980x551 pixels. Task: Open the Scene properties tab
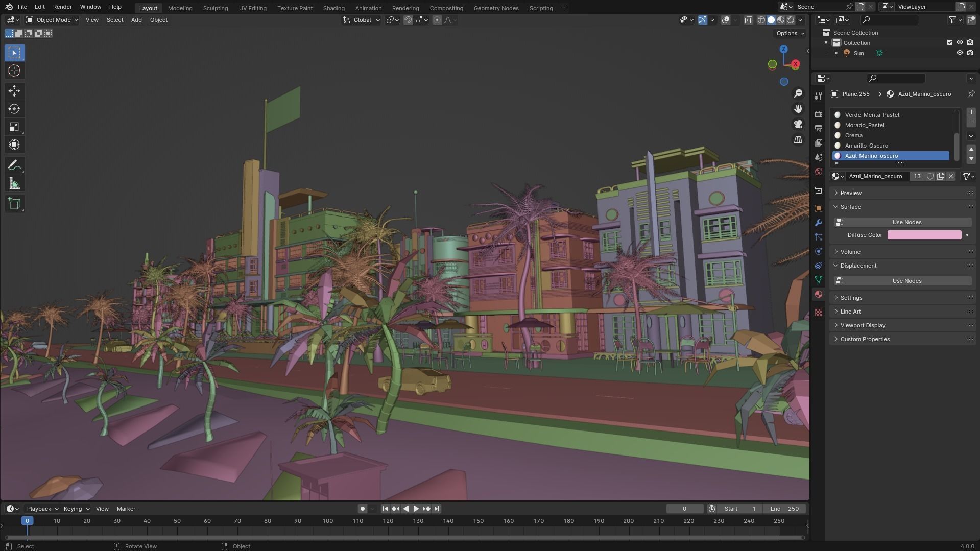click(x=819, y=157)
